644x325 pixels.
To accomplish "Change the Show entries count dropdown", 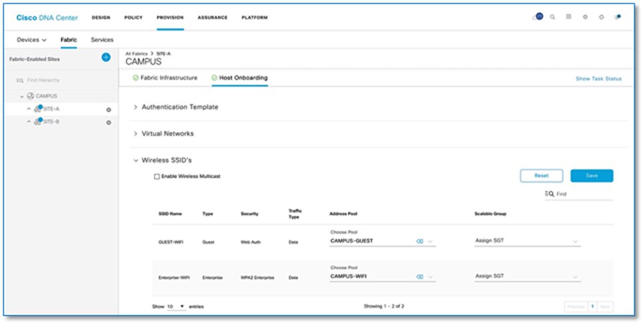I will (x=176, y=306).
